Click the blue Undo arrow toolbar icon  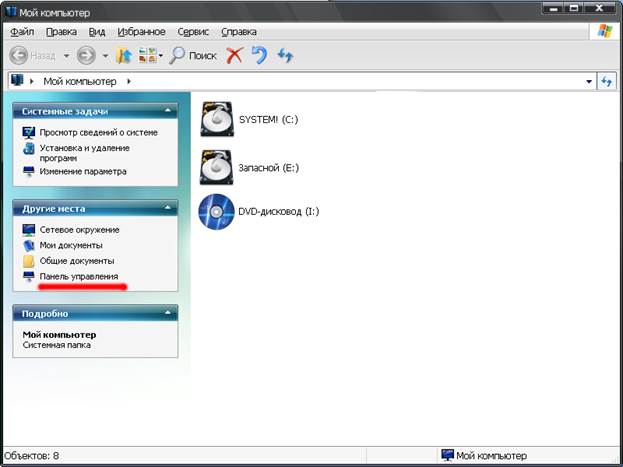click(x=259, y=55)
